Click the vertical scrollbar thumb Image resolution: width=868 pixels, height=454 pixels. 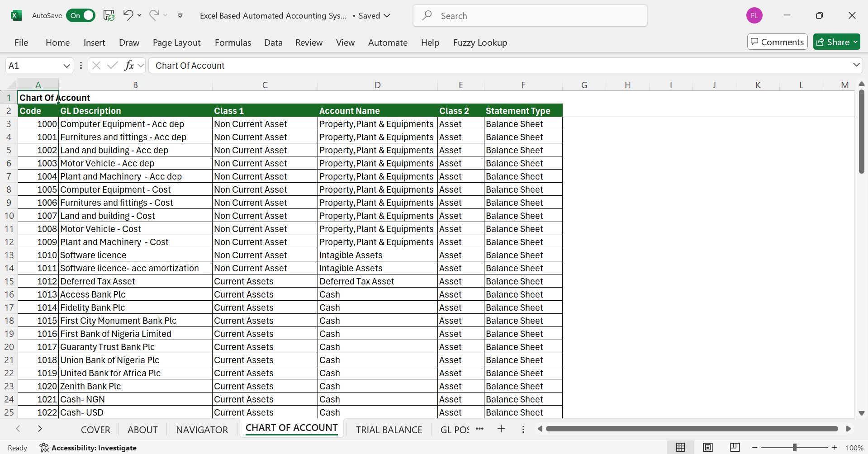click(861, 132)
